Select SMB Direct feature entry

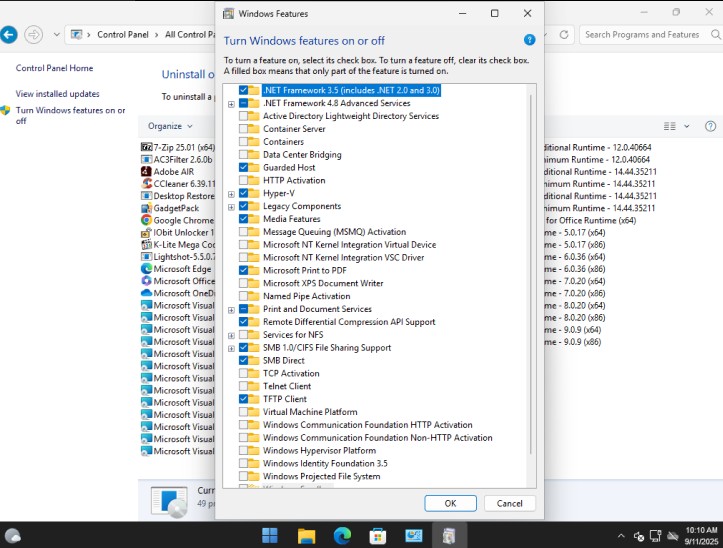(284, 360)
